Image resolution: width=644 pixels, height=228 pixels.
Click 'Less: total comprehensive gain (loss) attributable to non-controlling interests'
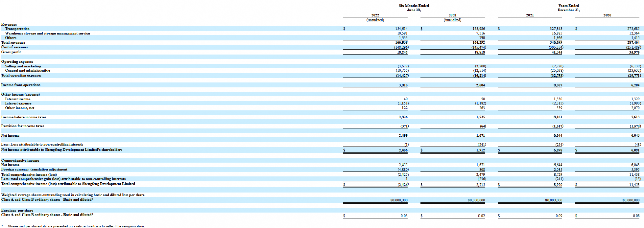click(x=63, y=179)
